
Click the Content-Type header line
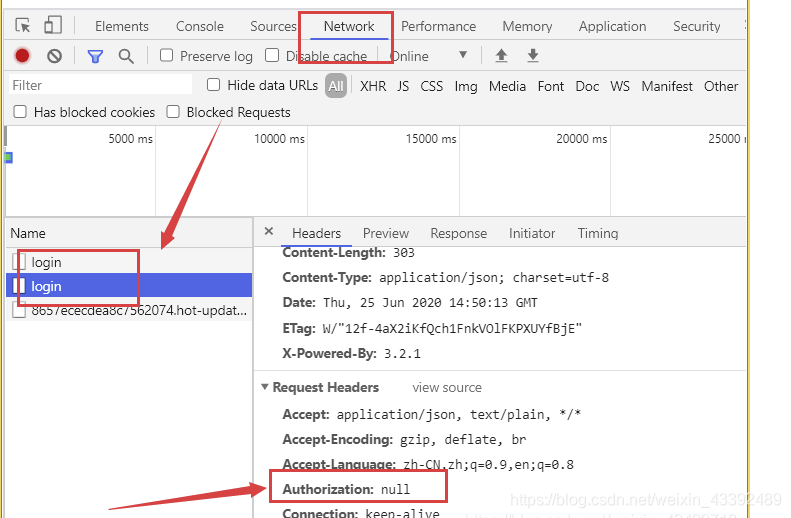[x=445, y=277]
